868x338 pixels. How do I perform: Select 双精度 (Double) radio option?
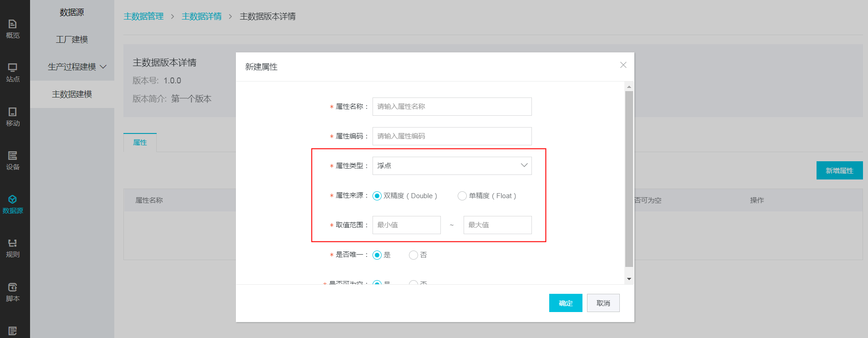click(377, 196)
